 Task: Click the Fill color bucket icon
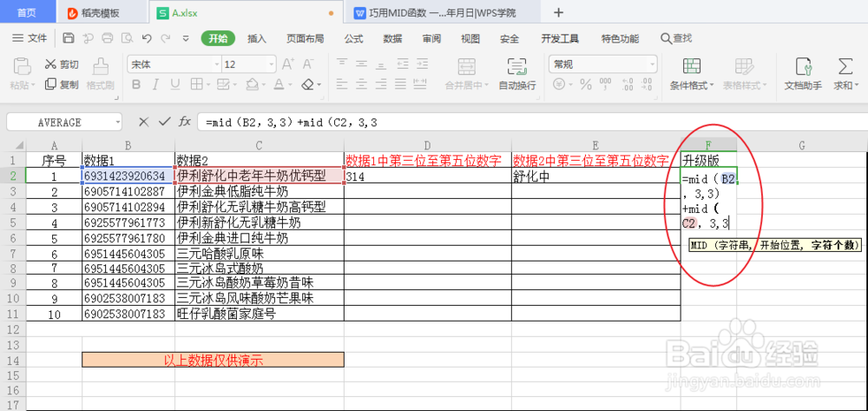click(x=252, y=85)
